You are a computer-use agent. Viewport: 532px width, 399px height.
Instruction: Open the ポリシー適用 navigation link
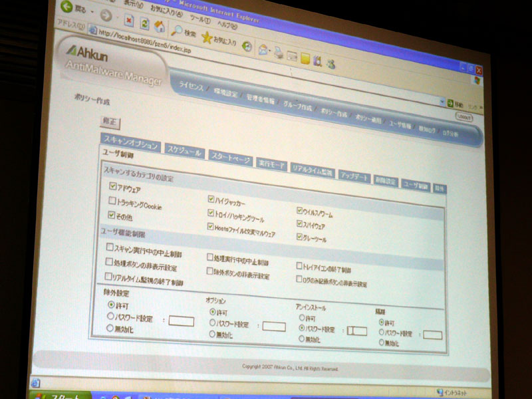point(368,119)
